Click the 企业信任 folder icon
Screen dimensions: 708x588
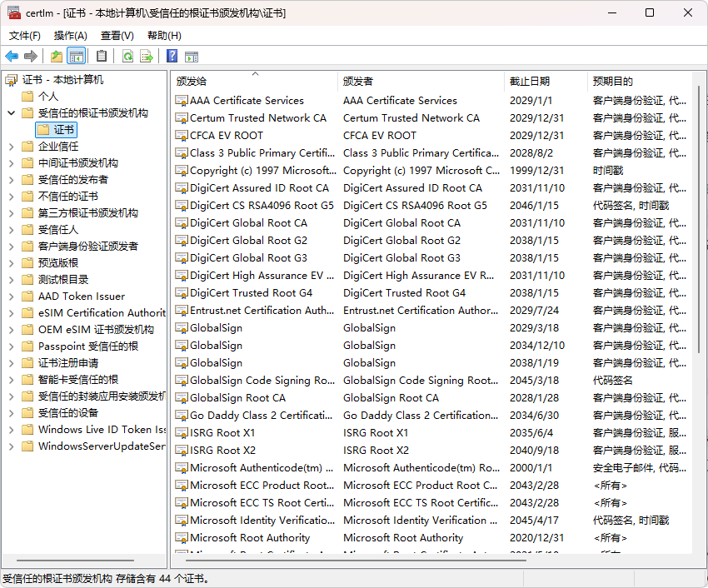coord(27,147)
